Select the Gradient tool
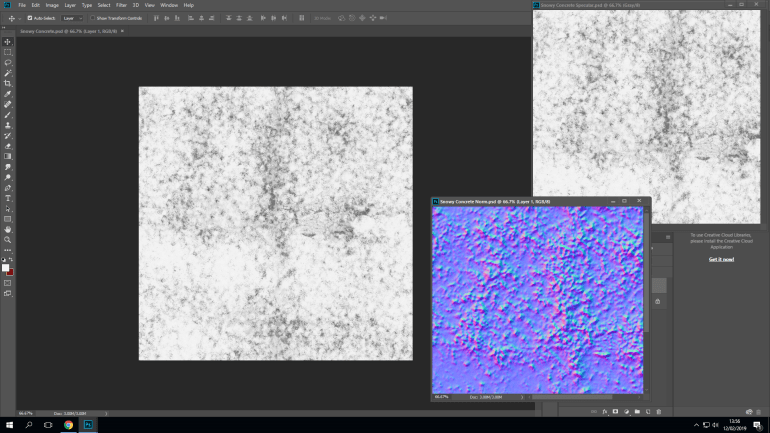Viewport: 770px width, 433px height. 7,157
